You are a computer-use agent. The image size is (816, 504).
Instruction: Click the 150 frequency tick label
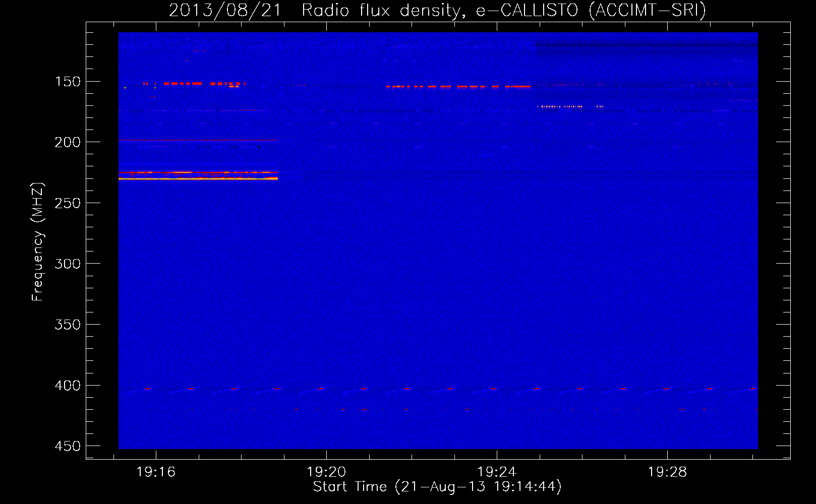tap(68, 82)
